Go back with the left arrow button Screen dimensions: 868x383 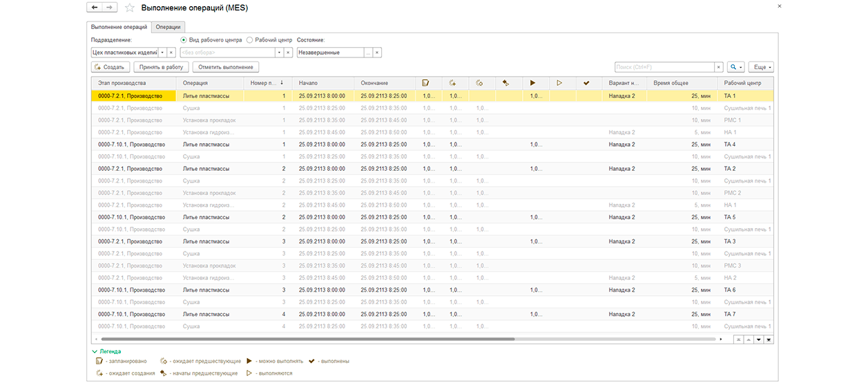point(95,8)
